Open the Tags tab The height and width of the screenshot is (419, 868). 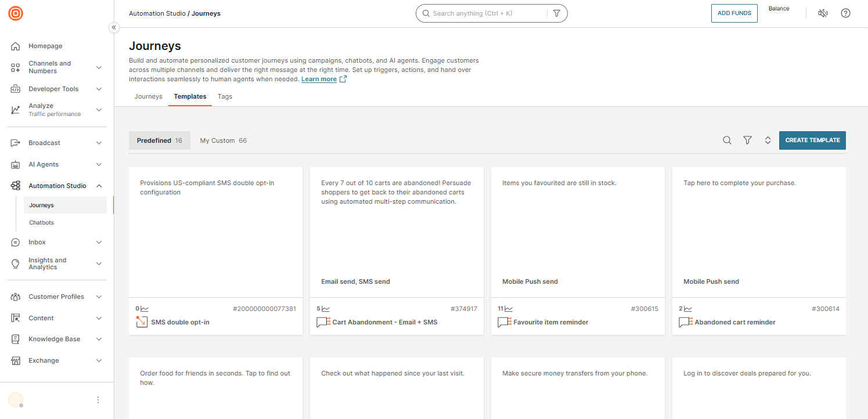click(x=225, y=96)
